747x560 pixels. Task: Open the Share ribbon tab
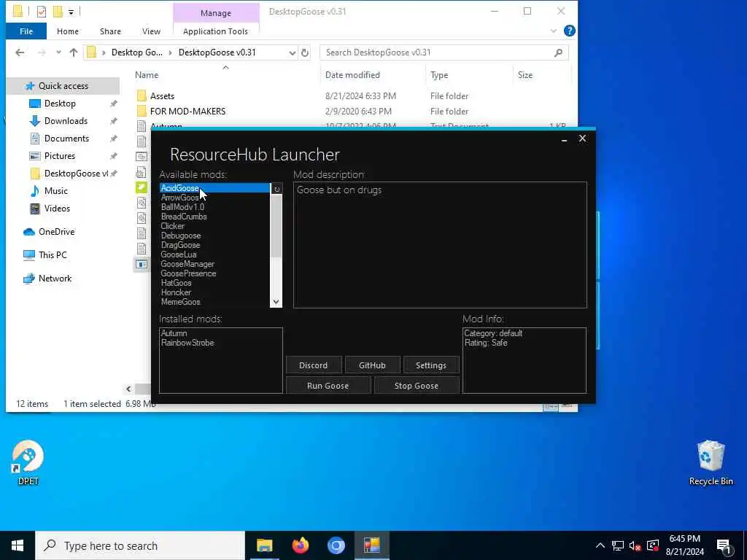point(110,31)
